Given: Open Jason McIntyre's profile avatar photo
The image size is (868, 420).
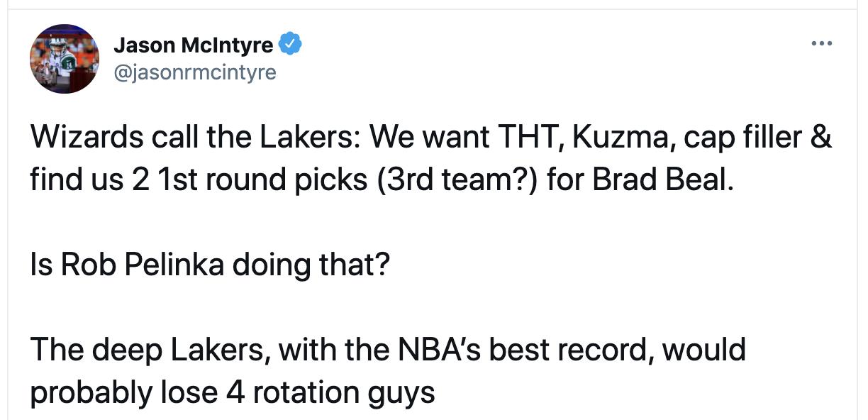Looking at the screenshot, I should coord(65,59).
